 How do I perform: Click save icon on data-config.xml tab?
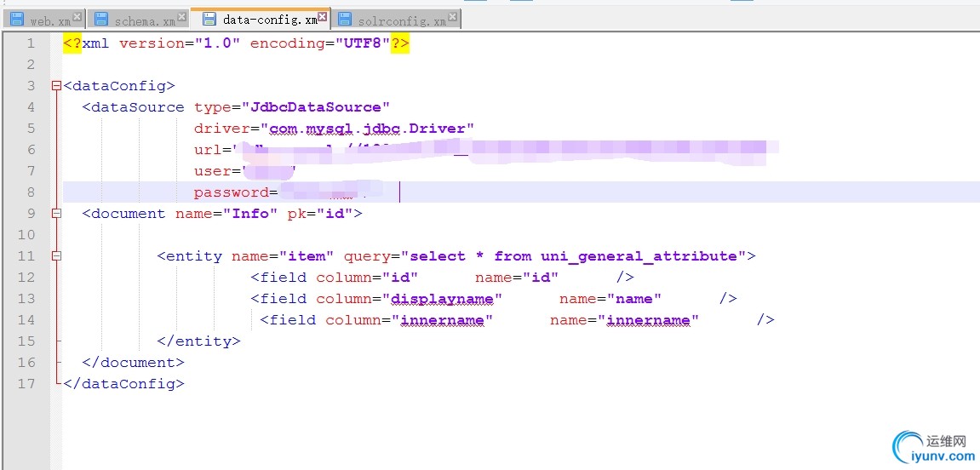coord(209,19)
